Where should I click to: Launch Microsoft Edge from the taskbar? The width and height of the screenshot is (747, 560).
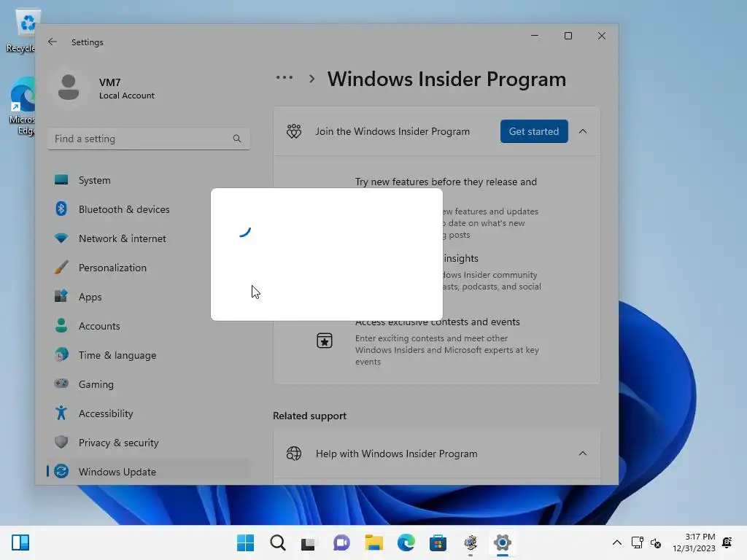click(406, 542)
